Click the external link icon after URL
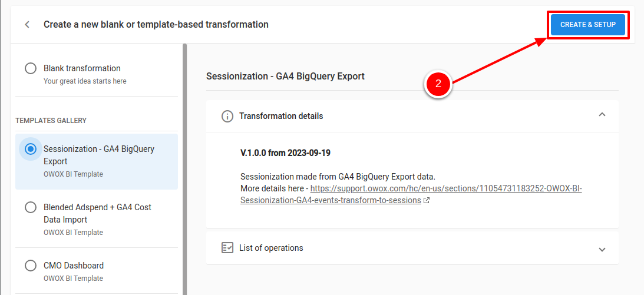 coord(427,201)
